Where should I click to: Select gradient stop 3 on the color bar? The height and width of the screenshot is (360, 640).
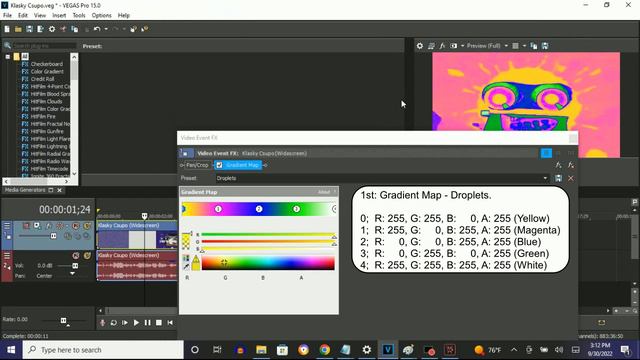(296, 209)
